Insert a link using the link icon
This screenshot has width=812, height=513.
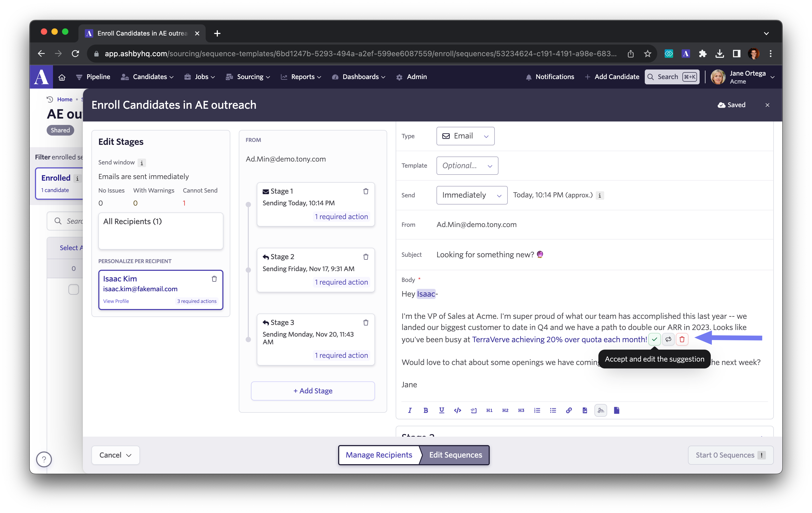pyautogui.click(x=568, y=410)
